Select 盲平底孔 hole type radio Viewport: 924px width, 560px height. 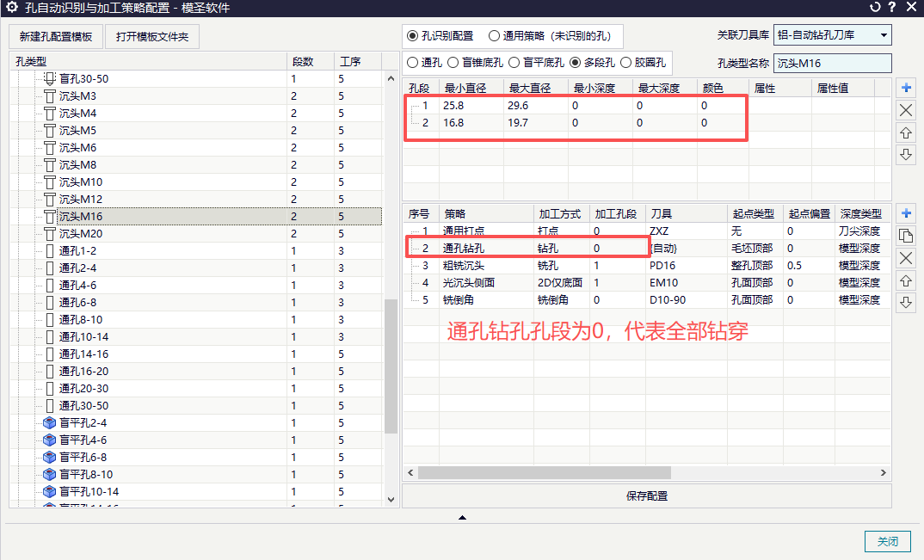click(x=514, y=63)
